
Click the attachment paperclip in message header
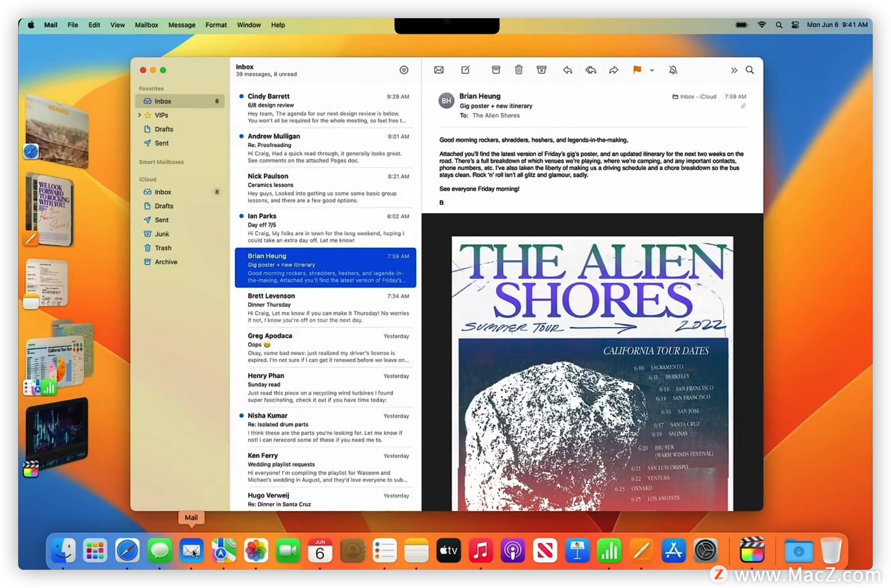coord(743,106)
